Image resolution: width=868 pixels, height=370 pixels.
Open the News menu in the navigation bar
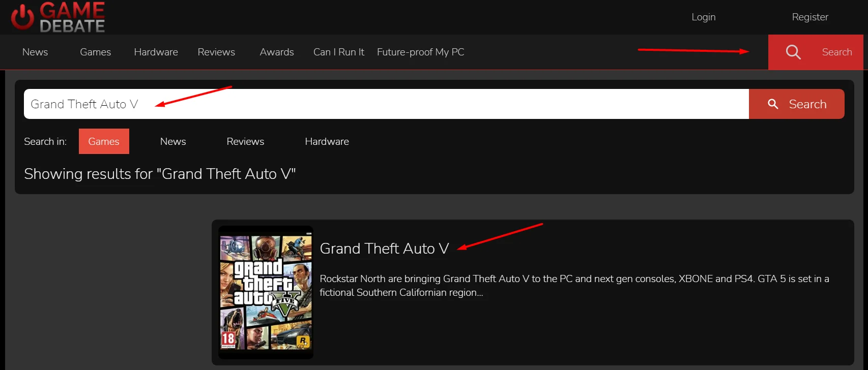35,52
